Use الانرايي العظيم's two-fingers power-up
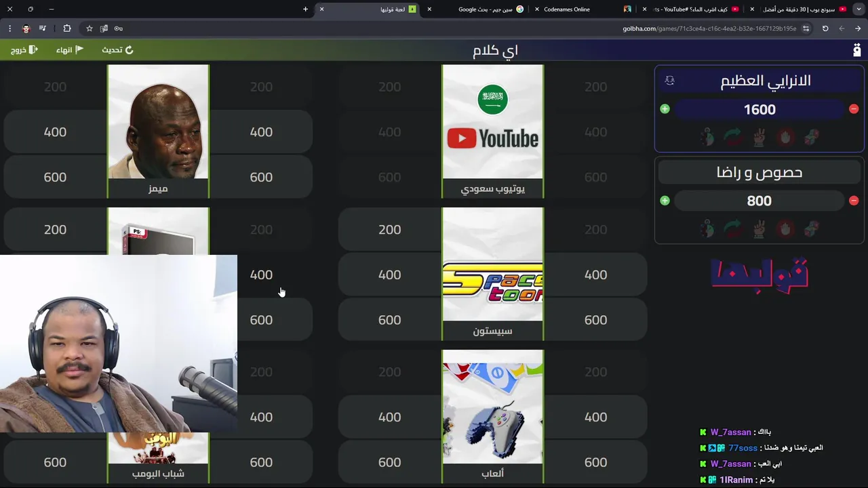Viewport: 868px width, 488px height. point(759,137)
